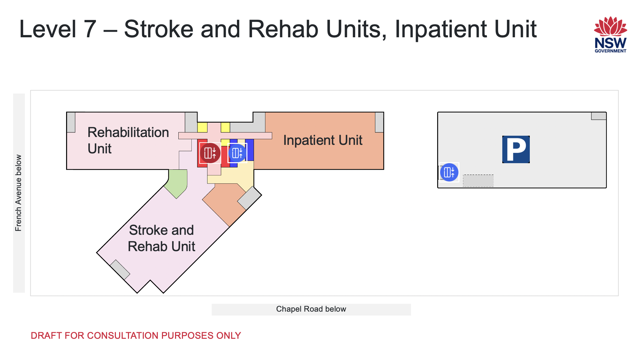644x344 pixels.
Task: Select the blue lift icon beside Inpatient Unit
Action: click(237, 153)
